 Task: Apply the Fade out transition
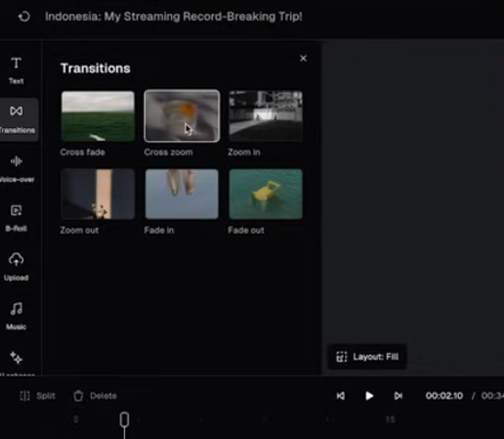click(x=266, y=195)
